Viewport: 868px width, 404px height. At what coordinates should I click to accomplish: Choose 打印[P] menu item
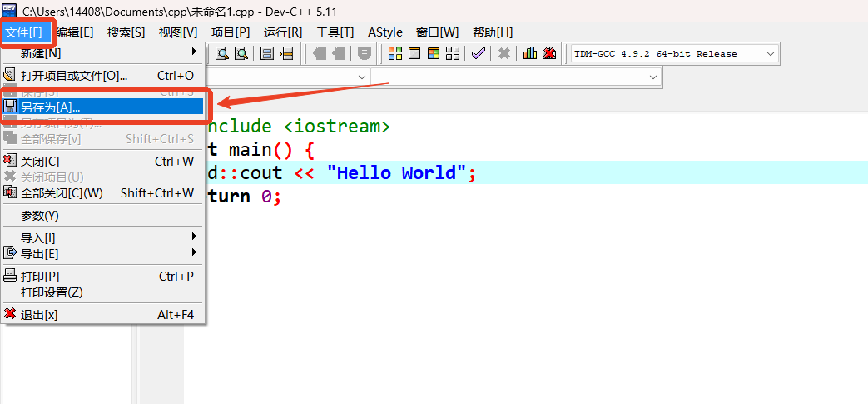103,276
